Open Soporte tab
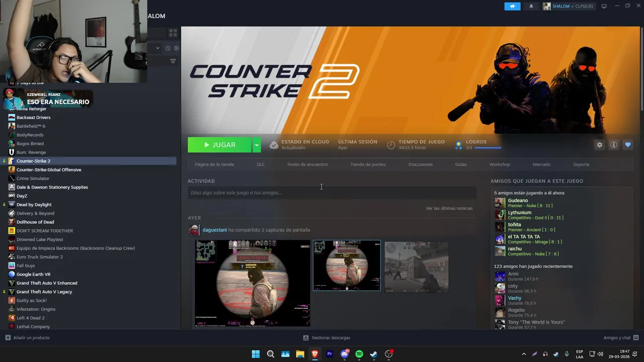Image resolution: width=644 pixels, height=362 pixels. pyautogui.click(x=581, y=164)
